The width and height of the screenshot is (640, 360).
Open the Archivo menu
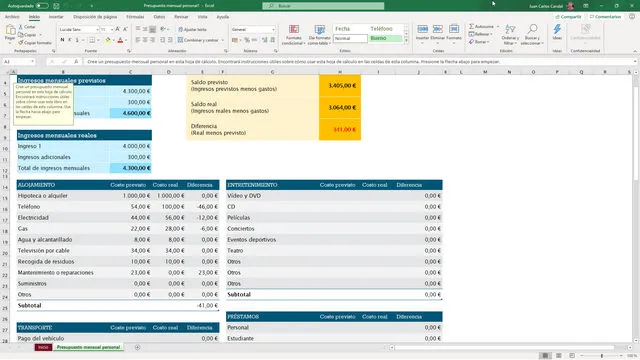[x=12, y=17]
